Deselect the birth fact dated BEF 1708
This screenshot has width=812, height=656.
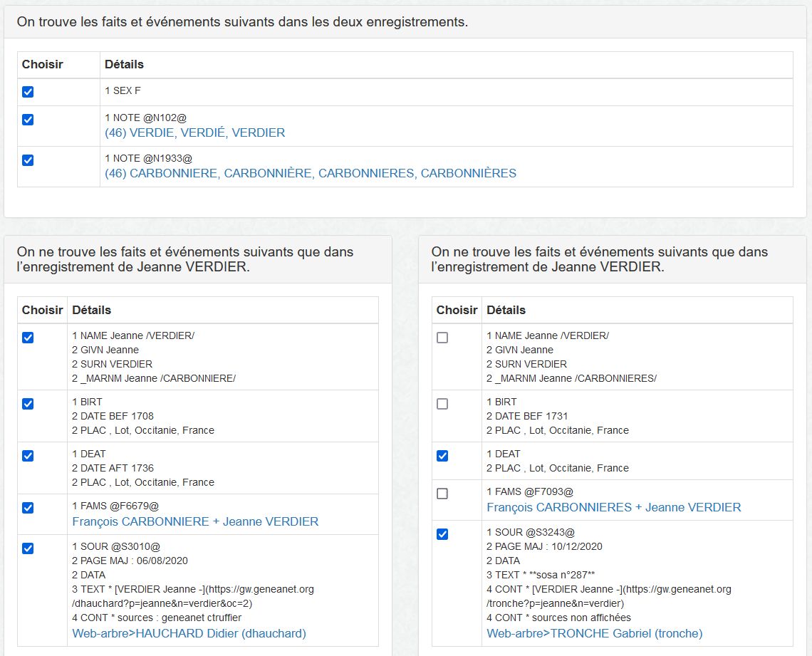click(28, 404)
